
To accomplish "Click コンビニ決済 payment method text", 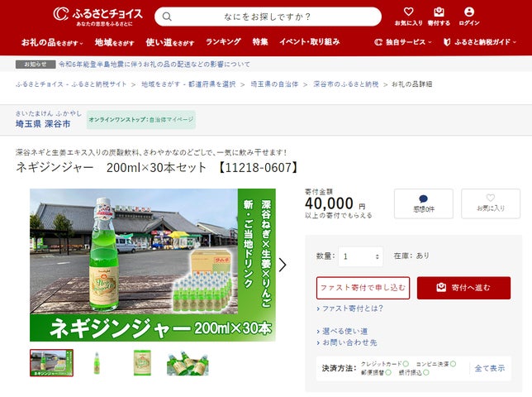I will [433, 364].
